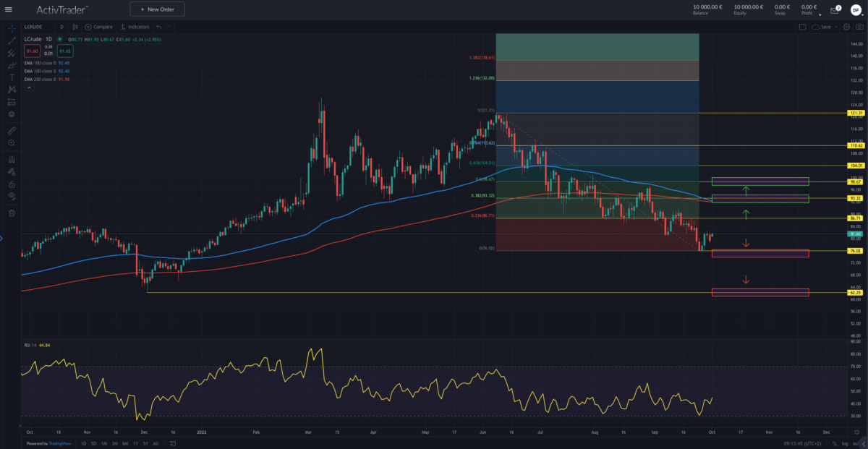Select the trend line drawing tool
The height and width of the screenshot is (449, 868).
12,40
